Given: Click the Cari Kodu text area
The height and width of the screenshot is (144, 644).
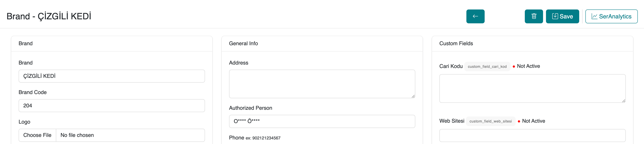Looking at the screenshot, I should (532, 88).
